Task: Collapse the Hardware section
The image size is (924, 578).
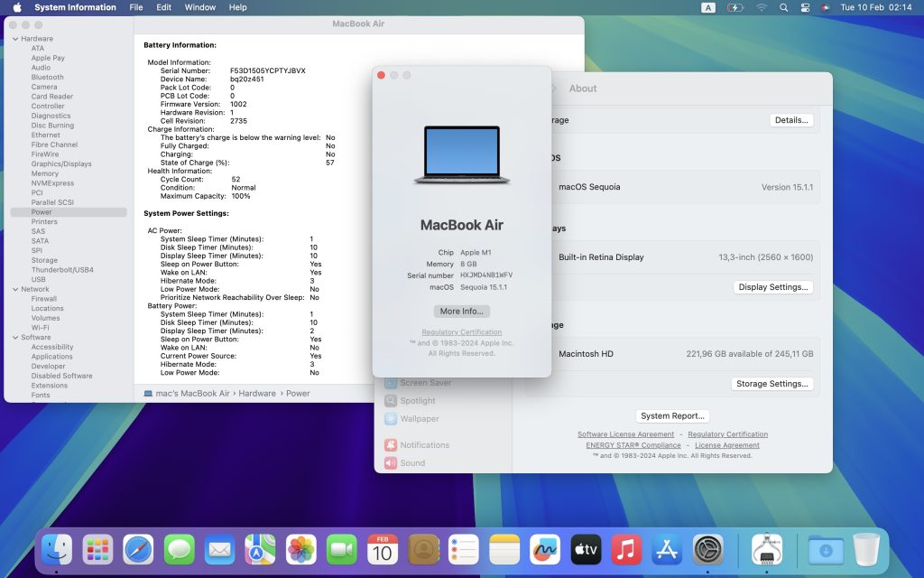Action: [x=14, y=38]
